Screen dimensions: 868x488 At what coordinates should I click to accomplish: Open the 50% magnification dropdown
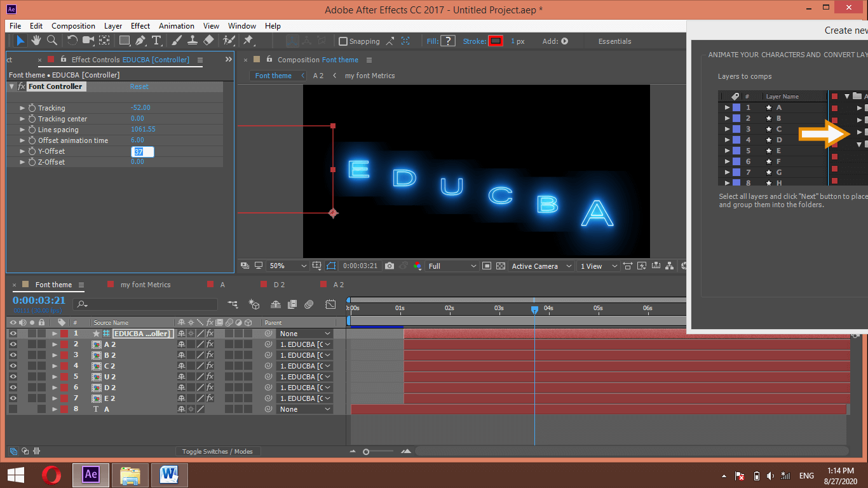[288, 266]
